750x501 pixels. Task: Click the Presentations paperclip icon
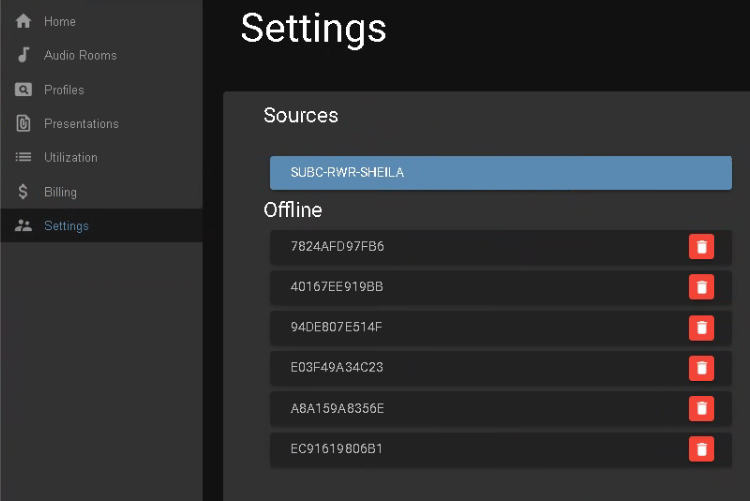[x=23, y=124]
